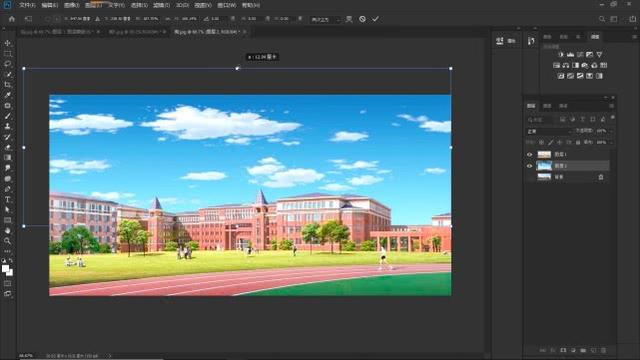Open the Layers panel menu
Screen dimensions: 640x360
tap(611, 106)
